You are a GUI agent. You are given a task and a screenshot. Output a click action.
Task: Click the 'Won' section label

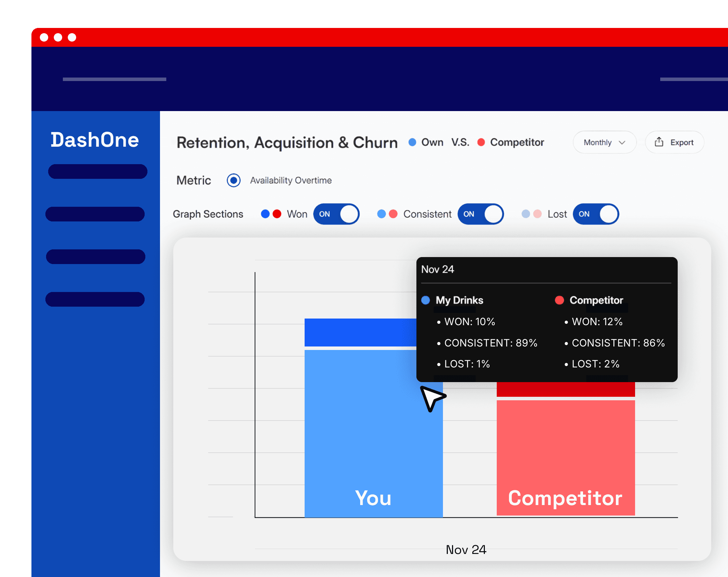pyautogui.click(x=297, y=214)
